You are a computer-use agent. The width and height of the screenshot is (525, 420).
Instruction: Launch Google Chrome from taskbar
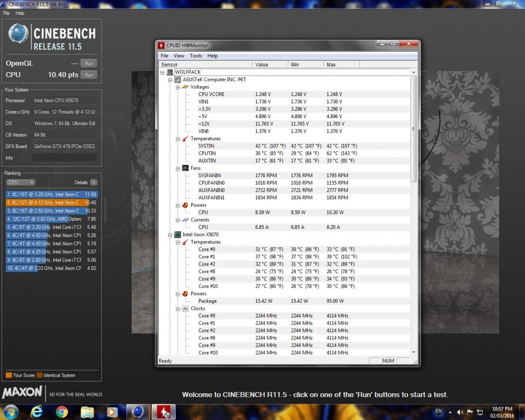[62, 412]
